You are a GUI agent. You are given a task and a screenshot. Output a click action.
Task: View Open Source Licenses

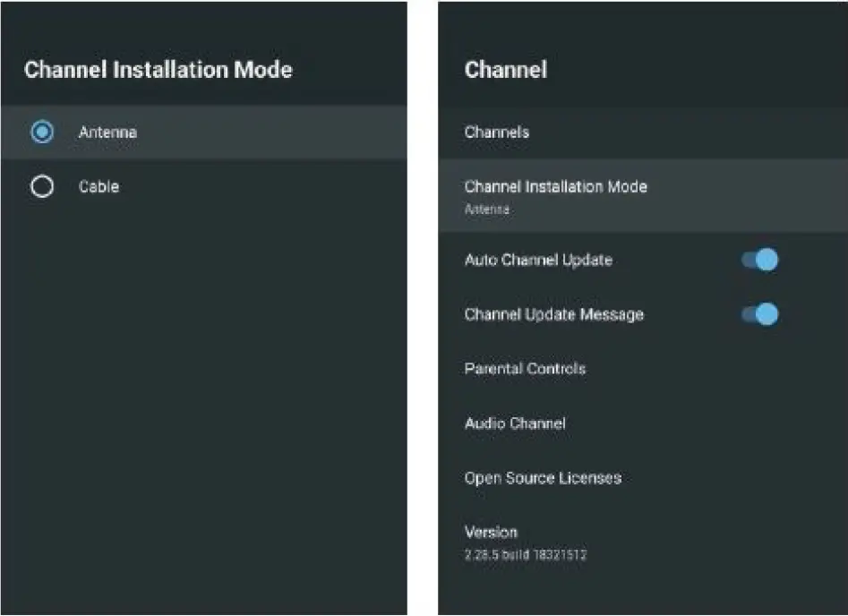(x=543, y=478)
